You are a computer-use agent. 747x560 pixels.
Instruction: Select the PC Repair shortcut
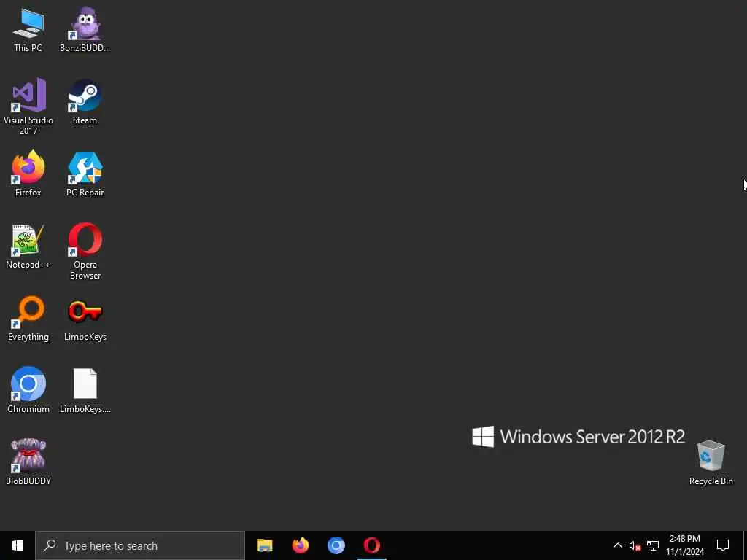tap(85, 174)
